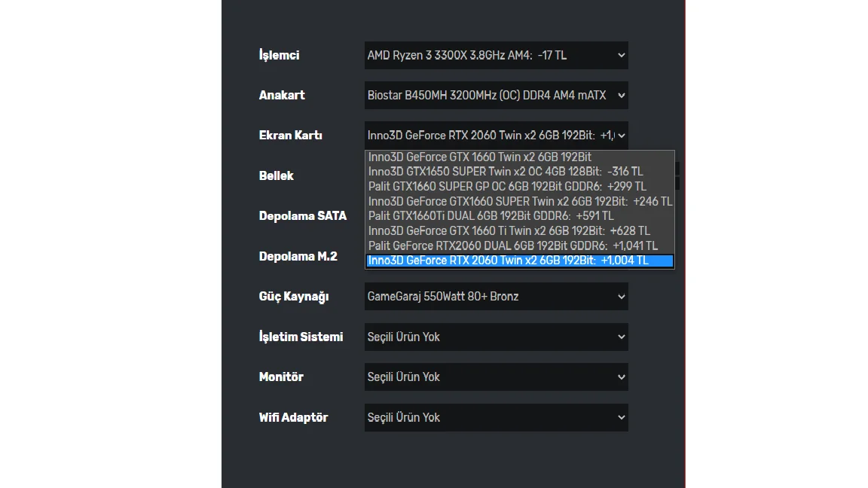Viewport: 868px width, 488px height.
Task: Open the Monitör dropdown
Action: tap(496, 377)
